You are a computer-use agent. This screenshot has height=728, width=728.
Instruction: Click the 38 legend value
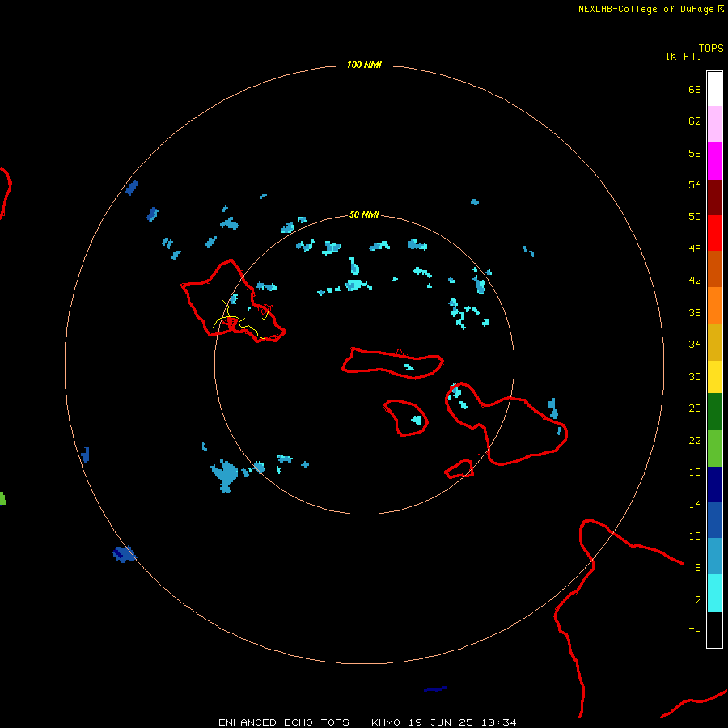695,313
